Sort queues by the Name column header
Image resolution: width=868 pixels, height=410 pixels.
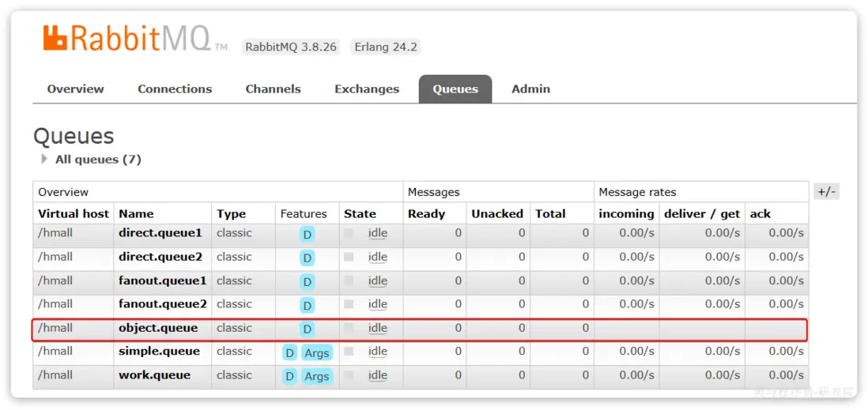pyautogui.click(x=136, y=214)
